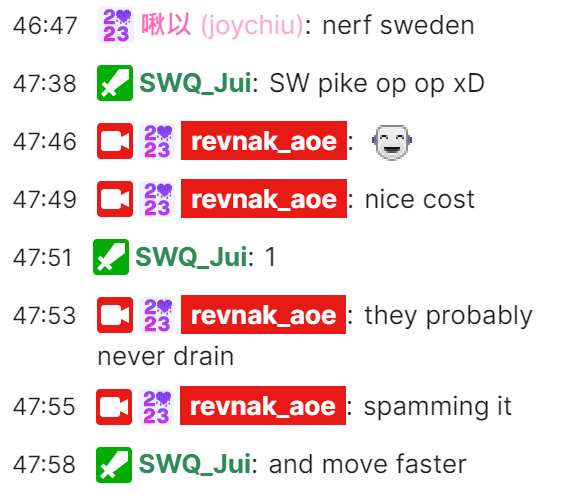582x502 pixels.
Task: Click moderator sword badge at 47:58
Action: pyautogui.click(x=114, y=465)
